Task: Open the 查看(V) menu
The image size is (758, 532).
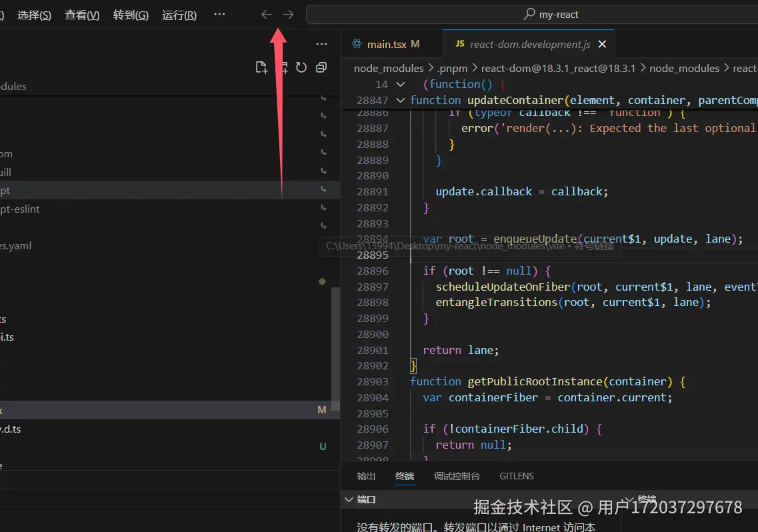Action: click(82, 15)
